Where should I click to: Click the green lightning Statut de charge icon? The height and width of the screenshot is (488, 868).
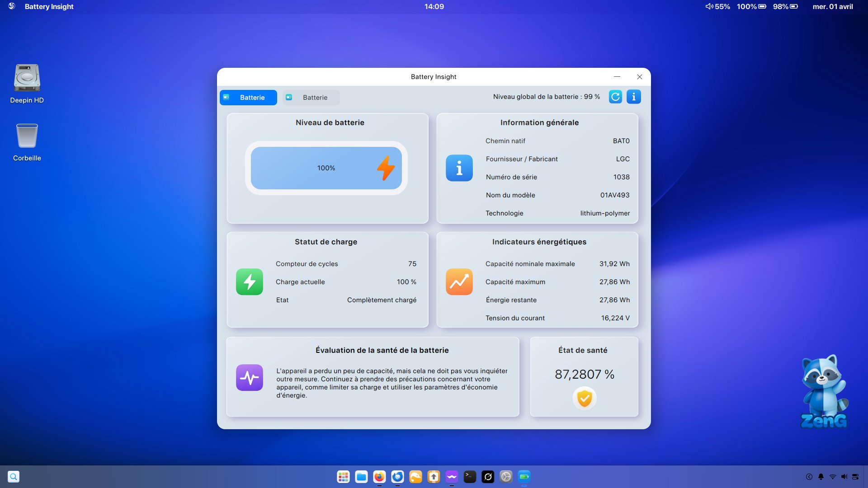pos(250,282)
